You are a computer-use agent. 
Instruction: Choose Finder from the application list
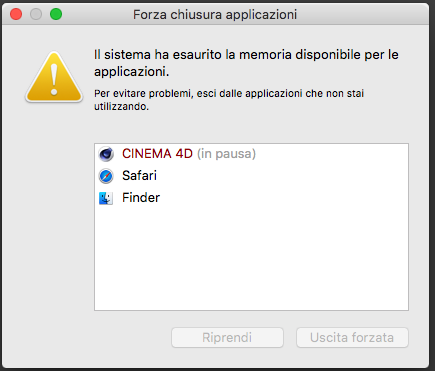(251, 198)
